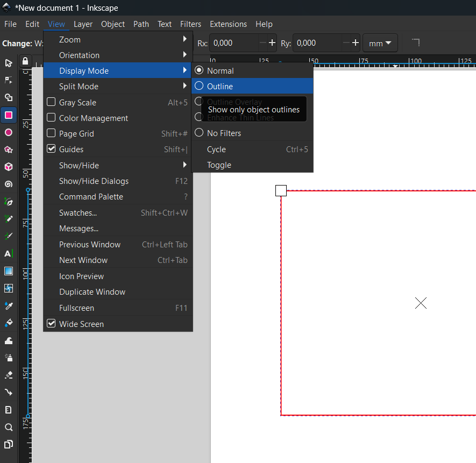Select the Pen Bezier tool
This screenshot has width=476, height=463.
pyautogui.click(x=9, y=202)
